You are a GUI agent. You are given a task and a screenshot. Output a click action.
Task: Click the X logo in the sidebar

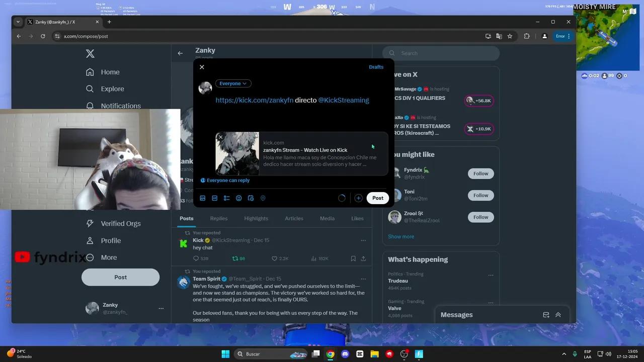[x=90, y=54]
